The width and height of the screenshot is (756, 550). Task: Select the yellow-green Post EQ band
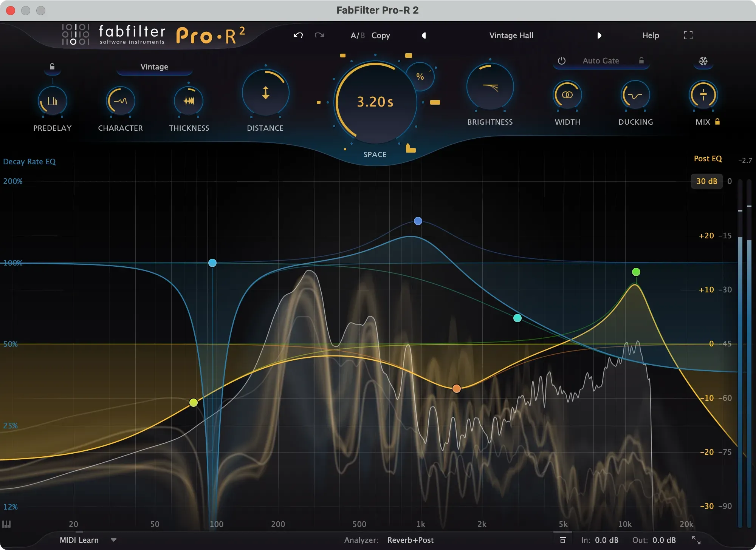coord(194,403)
